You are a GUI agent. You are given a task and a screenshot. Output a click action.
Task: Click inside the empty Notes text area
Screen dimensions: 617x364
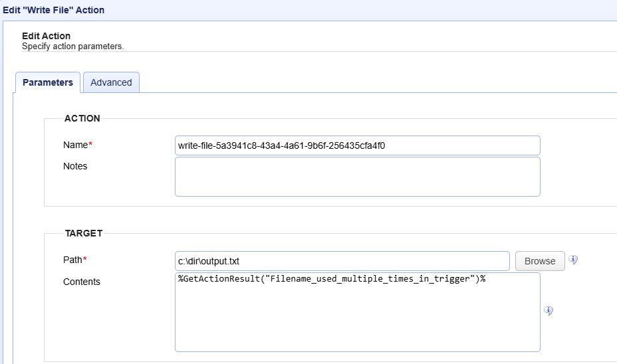click(x=357, y=177)
